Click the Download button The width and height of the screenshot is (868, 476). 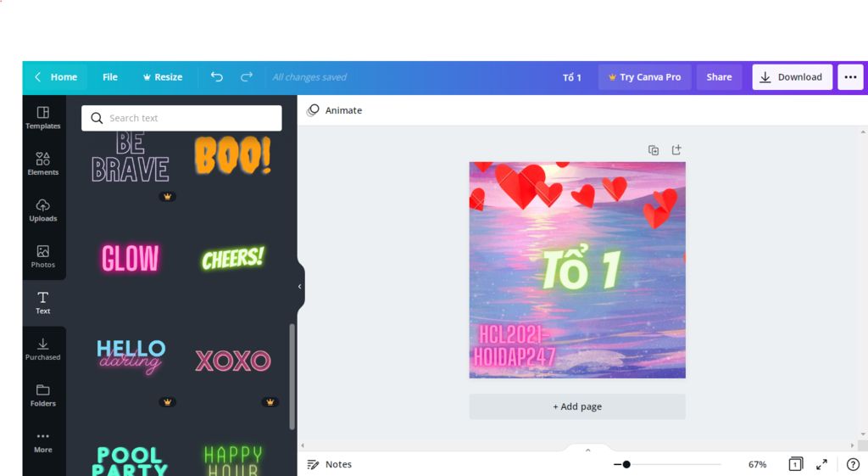(x=793, y=77)
